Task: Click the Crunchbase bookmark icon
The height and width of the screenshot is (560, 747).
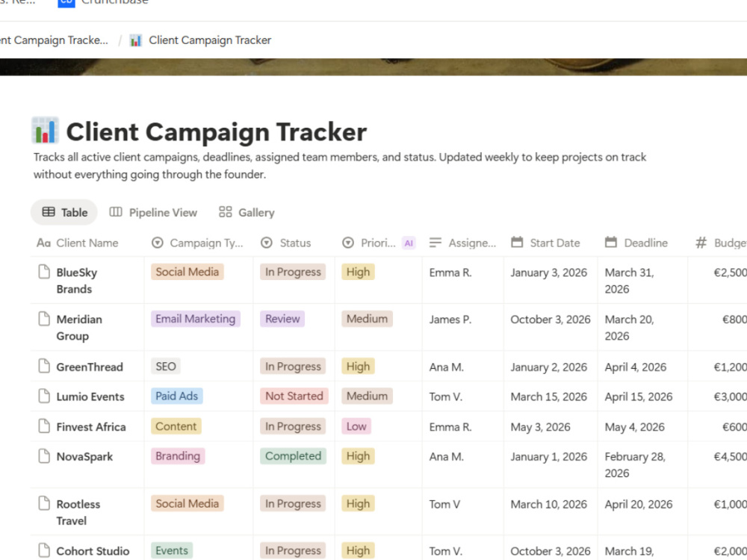Action: tap(66, 2)
